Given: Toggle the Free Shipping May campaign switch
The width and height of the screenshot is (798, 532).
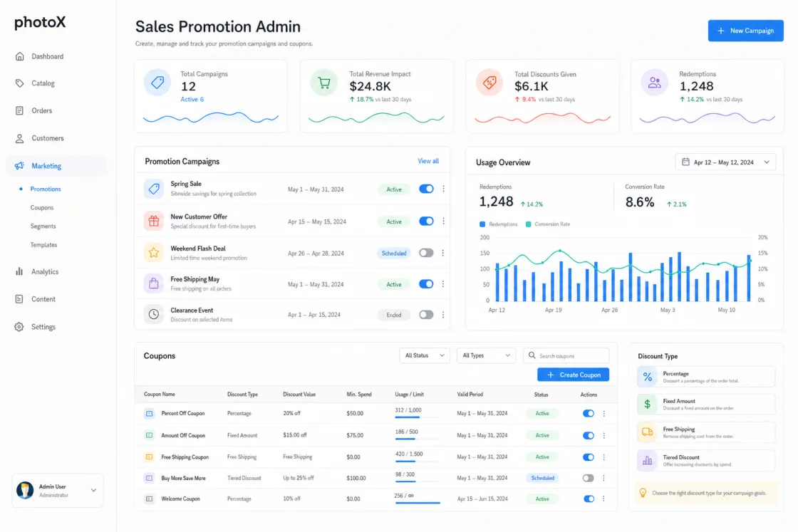Looking at the screenshot, I should pyautogui.click(x=427, y=283).
